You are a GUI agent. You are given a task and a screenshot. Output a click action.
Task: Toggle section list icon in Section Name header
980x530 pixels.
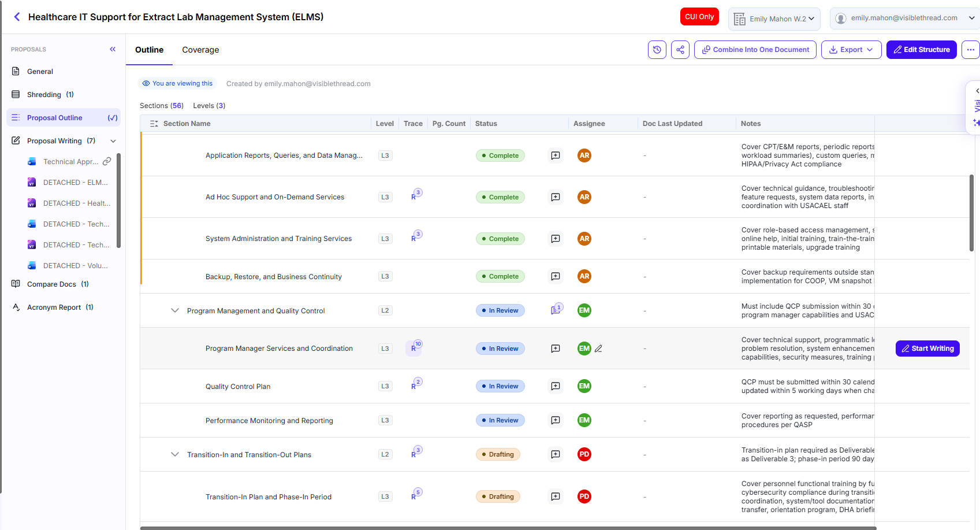pyautogui.click(x=154, y=124)
